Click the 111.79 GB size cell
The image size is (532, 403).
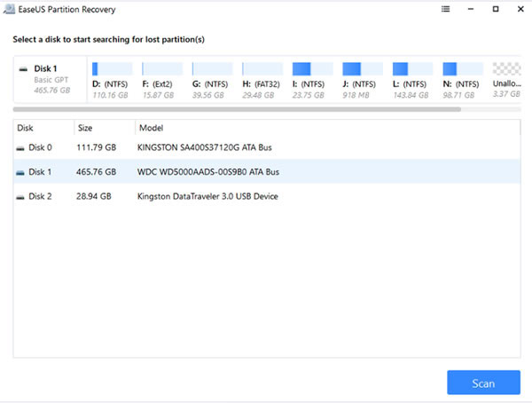(97, 147)
